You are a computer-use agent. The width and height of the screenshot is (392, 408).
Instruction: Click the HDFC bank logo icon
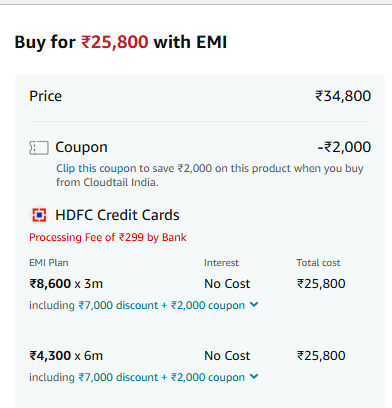click(x=39, y=215)
